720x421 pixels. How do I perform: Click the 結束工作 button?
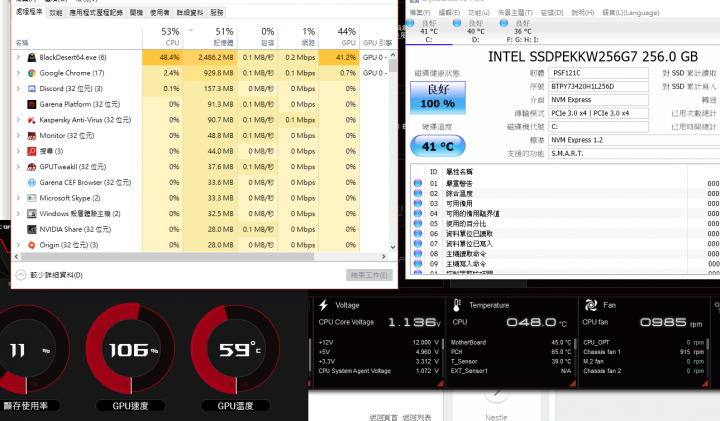click(369, 275)
